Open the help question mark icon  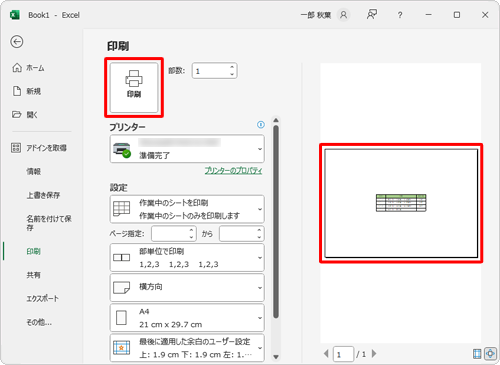pos(400,15)
